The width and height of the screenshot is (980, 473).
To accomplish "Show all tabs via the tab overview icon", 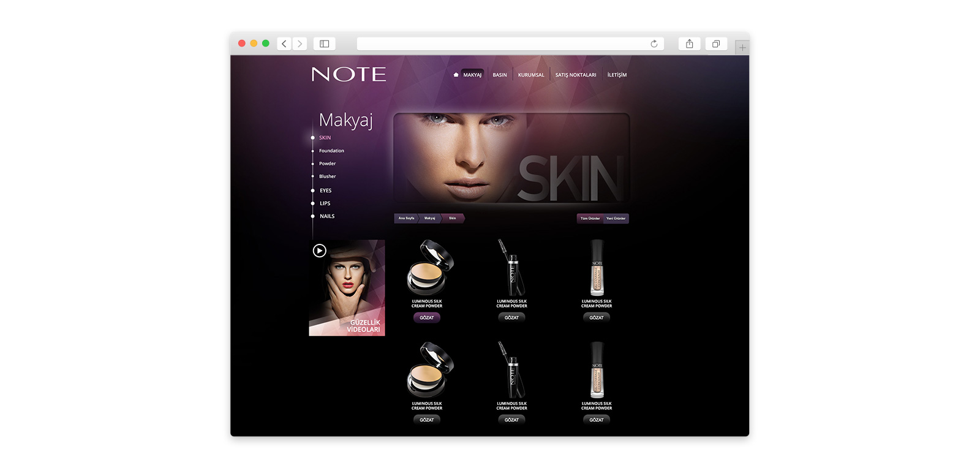I will [x=716, y=44].
